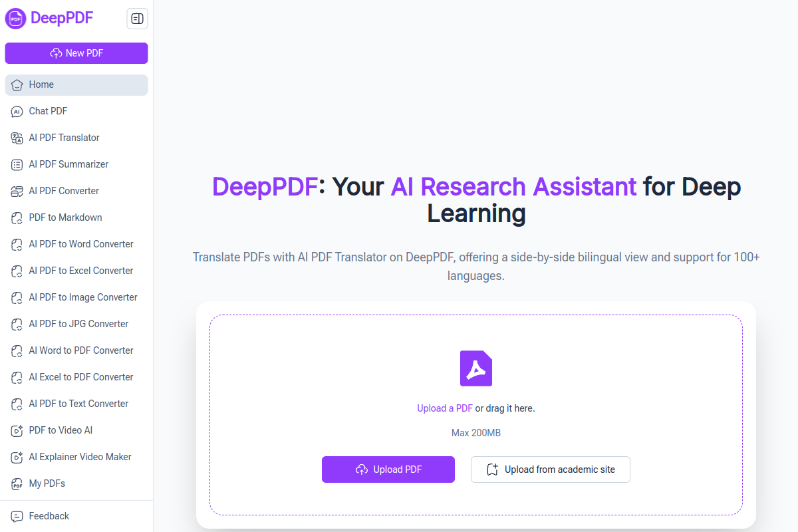Click the purple PDF file icon in upload area
The height and width of the screenshot is (532, 798).
tap(476, 368)
